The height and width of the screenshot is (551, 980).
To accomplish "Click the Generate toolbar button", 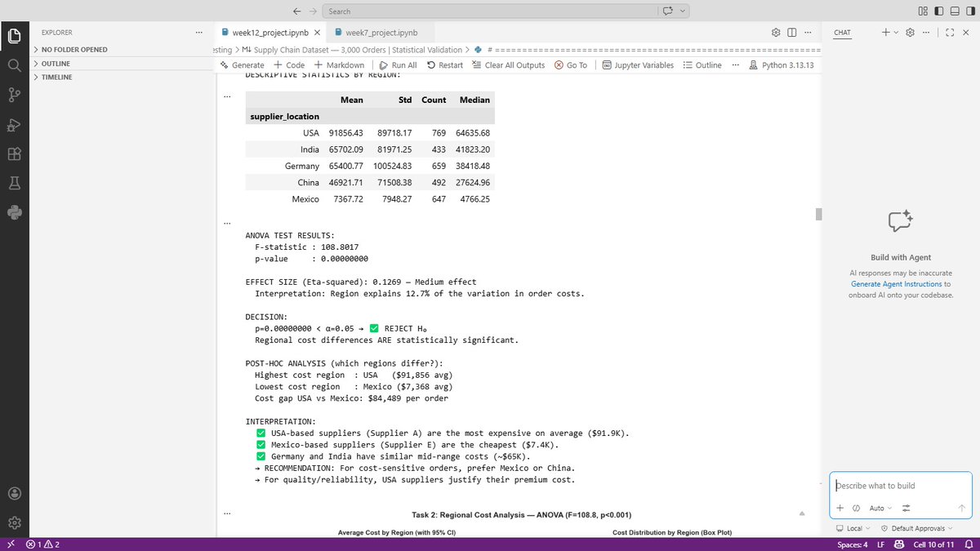I will (242, 65).
